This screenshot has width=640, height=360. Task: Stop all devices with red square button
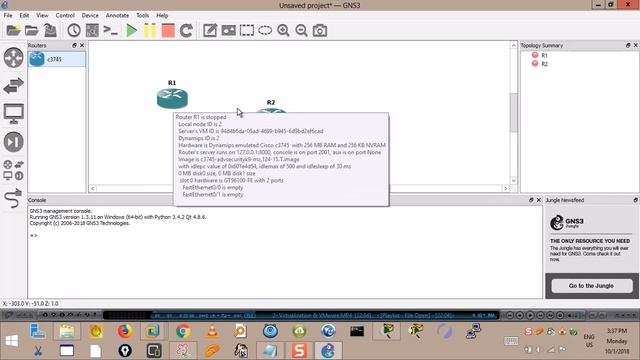click(x=168, y=30)
